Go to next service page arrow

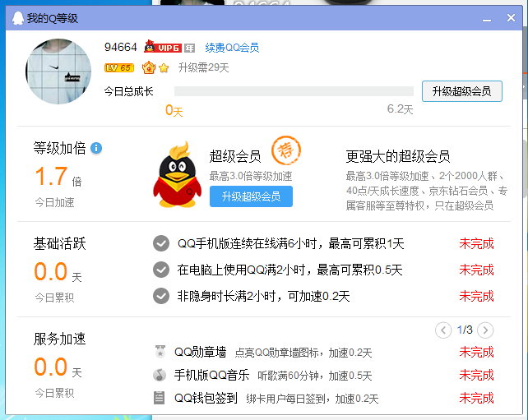pyautogui.click(x=485, y=330)
